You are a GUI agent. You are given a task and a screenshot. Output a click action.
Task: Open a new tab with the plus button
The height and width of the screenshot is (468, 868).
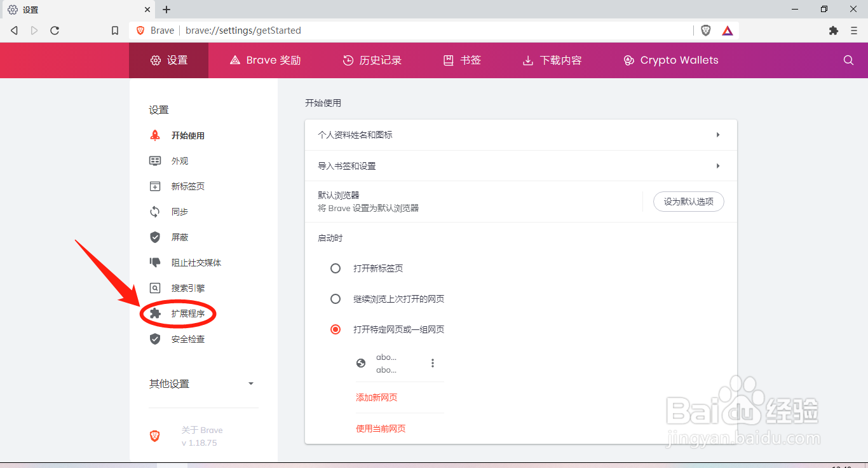point(166,10)
